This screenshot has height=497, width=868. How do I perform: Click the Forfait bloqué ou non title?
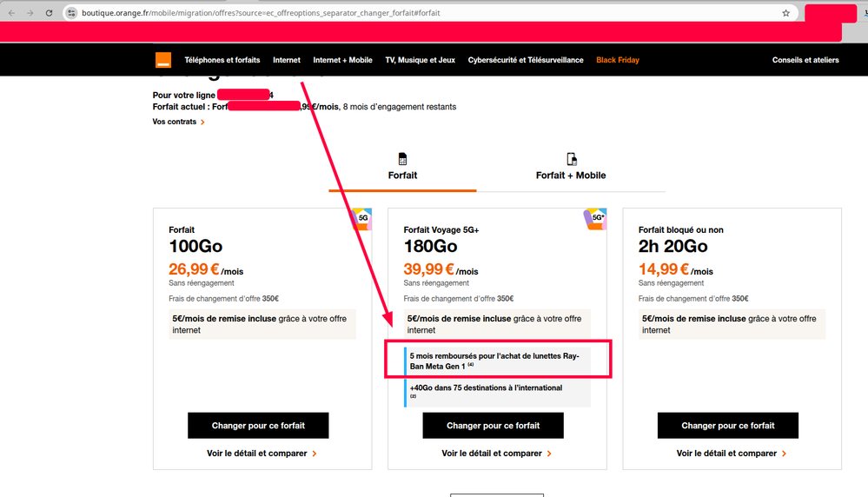point(681,229)
